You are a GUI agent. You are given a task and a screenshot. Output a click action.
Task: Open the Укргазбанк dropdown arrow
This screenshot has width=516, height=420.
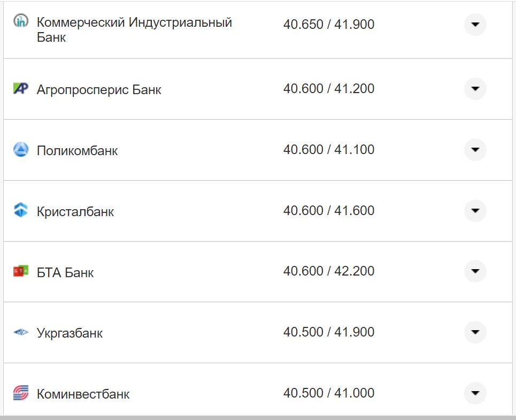(475, 332)
